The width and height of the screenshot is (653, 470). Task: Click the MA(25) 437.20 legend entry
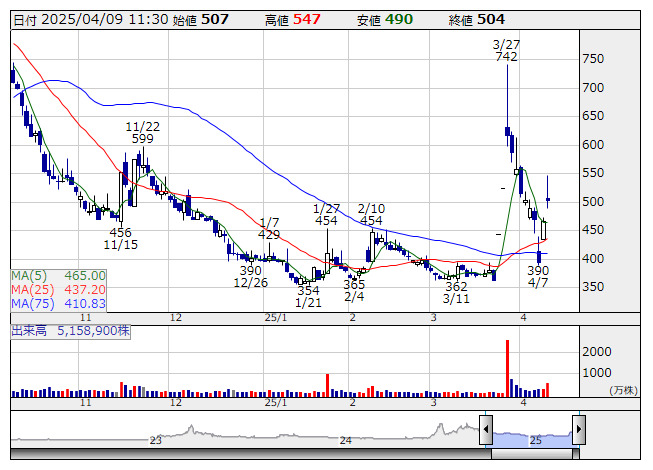[58, 289]
